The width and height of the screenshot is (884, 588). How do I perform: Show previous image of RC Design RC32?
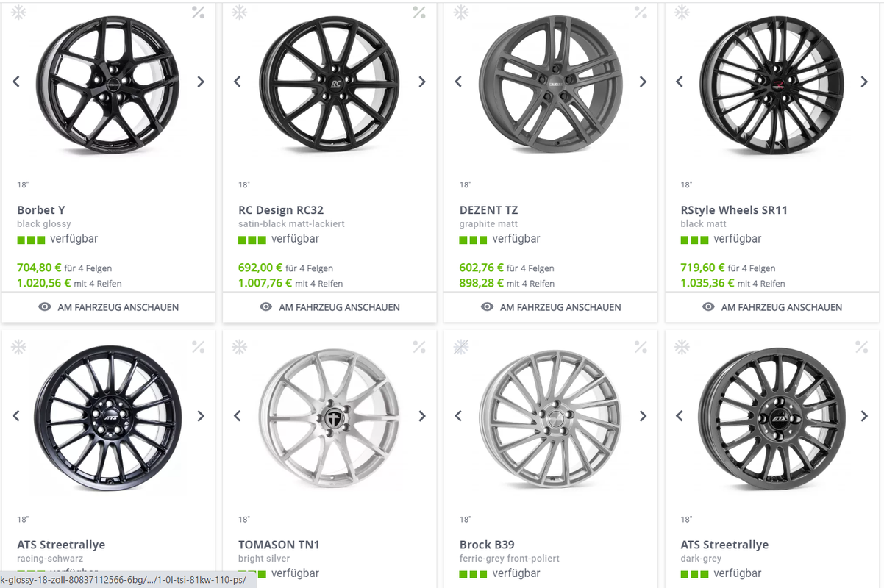[238, 82]
